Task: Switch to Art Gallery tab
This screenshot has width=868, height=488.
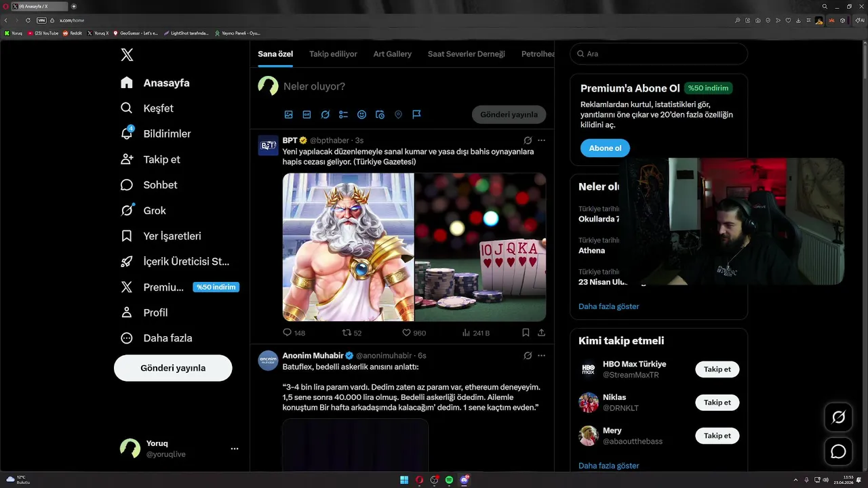Action: point(393,54)
